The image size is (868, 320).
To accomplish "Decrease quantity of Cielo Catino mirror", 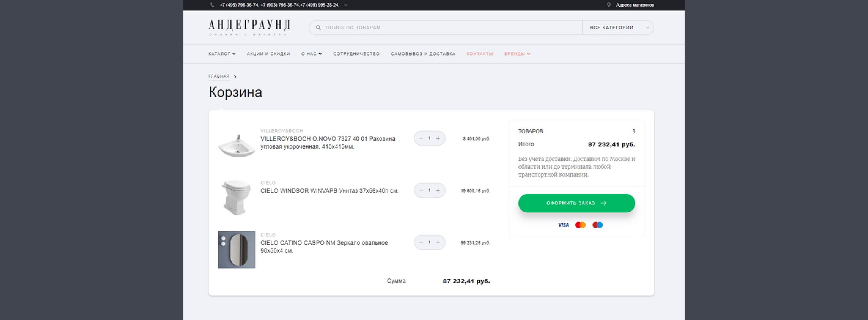I will tap(421, 242).
